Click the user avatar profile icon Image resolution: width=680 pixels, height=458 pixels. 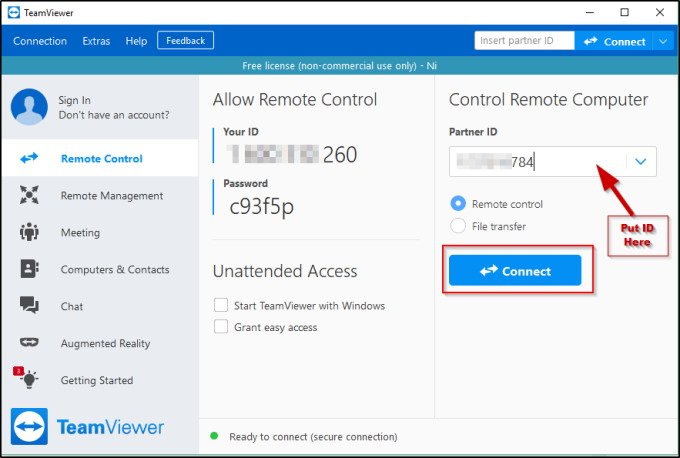click(x=29, y=107)
